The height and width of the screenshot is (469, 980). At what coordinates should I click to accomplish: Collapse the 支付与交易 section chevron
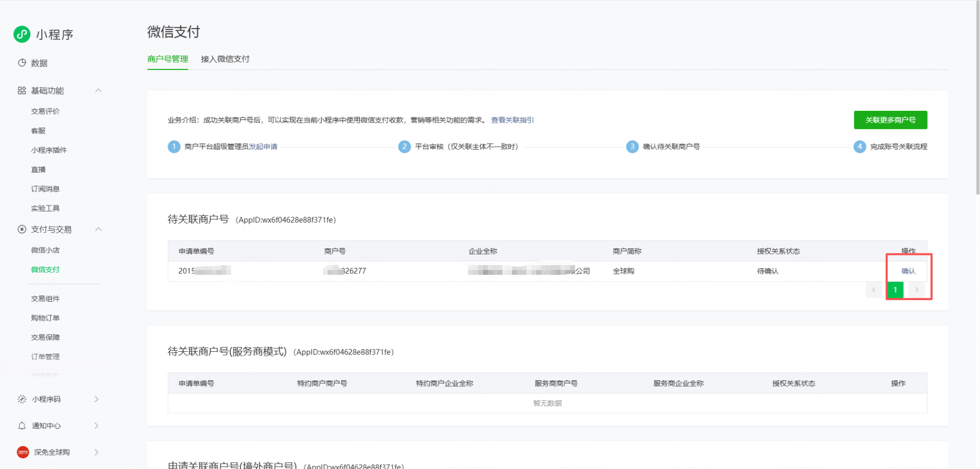coord(98,229)
